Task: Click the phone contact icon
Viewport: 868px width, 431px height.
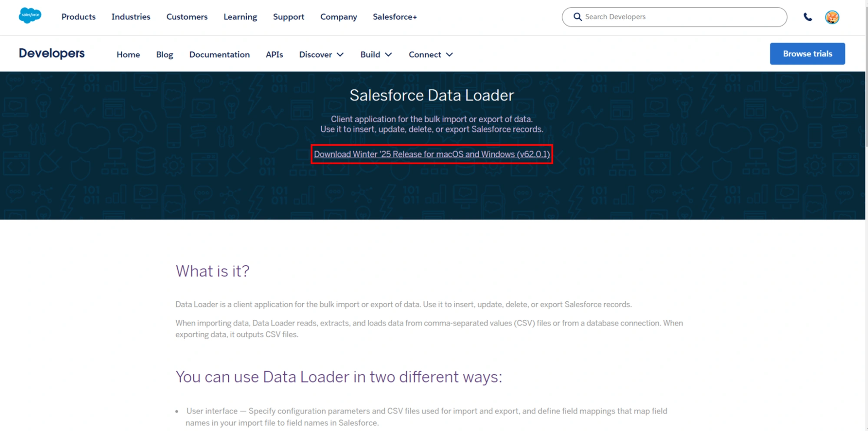Action: pos(808,17)
